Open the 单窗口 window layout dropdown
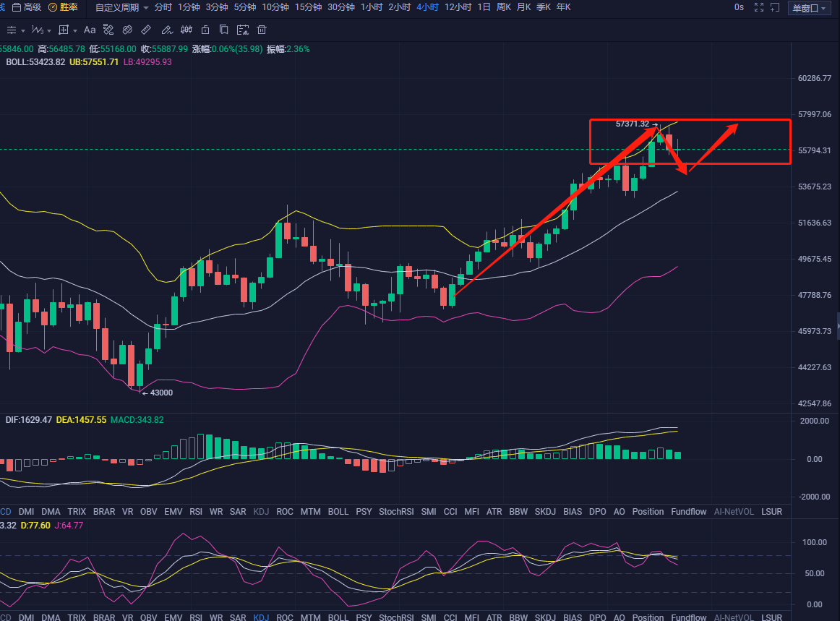 809,8
